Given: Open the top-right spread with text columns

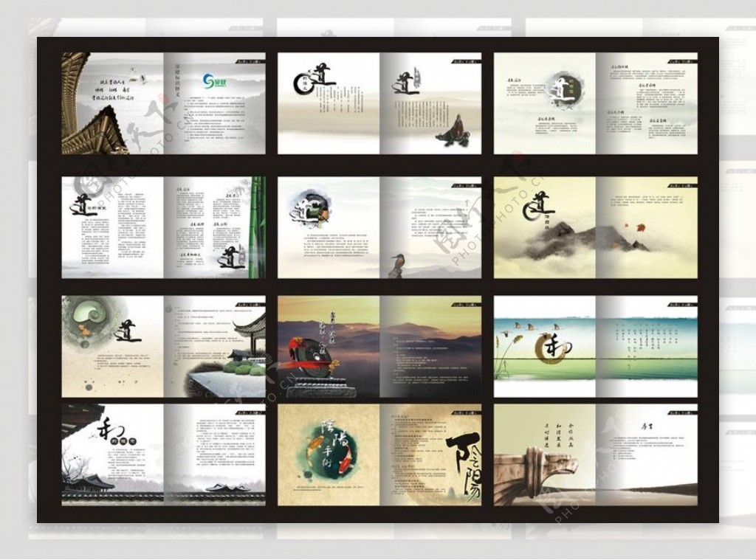Looking at the screenshot, I should (595, 103).
